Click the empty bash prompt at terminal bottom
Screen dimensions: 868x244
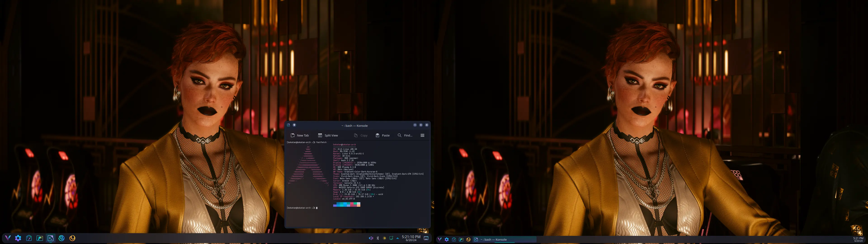302,208
